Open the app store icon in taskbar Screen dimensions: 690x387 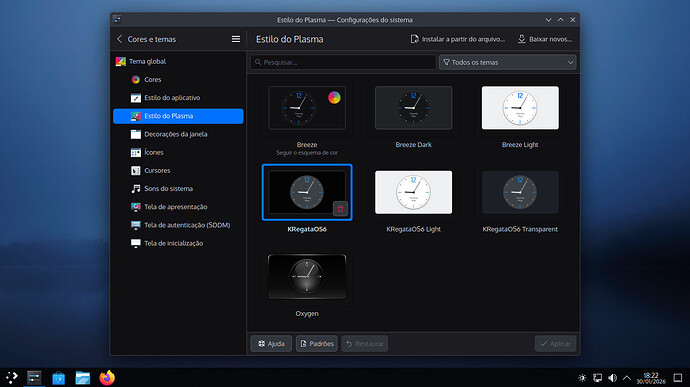click(x=59, y=378)
